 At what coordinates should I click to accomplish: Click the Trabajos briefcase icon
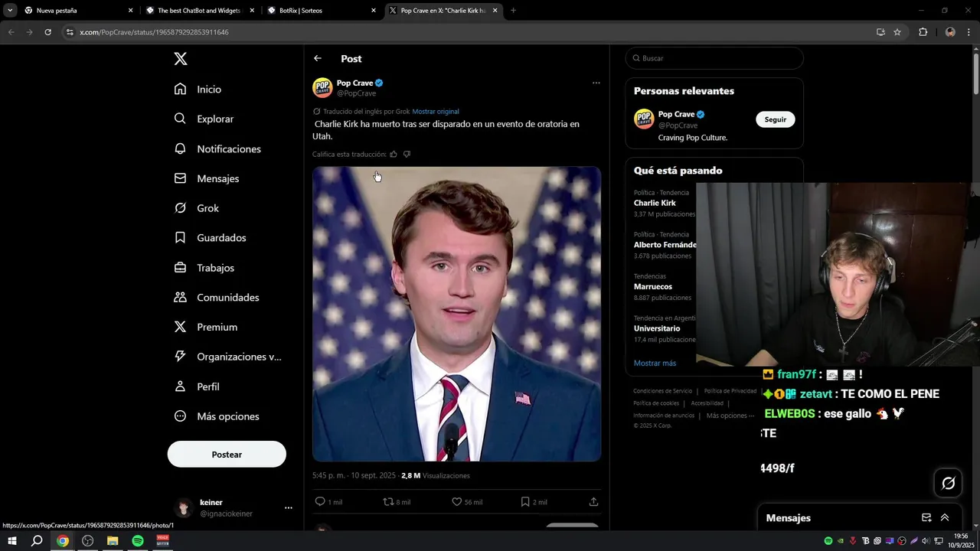(180, 268)
